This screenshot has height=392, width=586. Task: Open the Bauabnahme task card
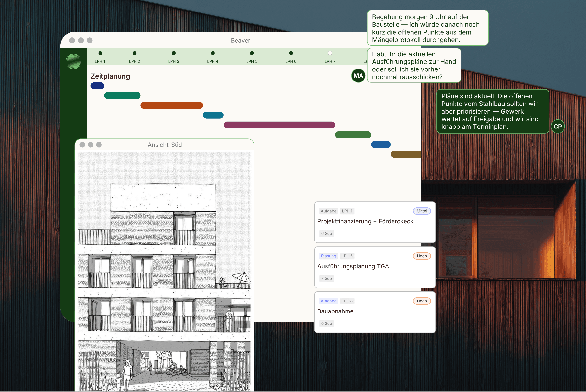tap(335, 311)
